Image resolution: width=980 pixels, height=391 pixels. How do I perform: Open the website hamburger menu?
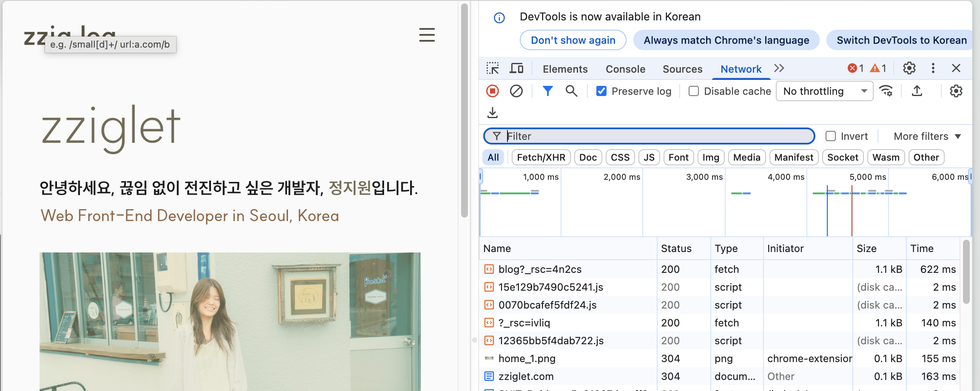pyautogui.click(x=427, y=35)
